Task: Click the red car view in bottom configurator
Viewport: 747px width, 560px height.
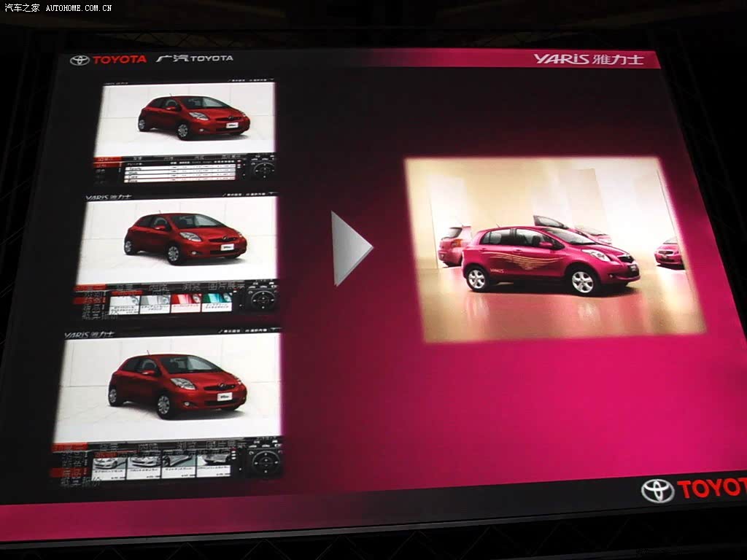Action: [x=170, y=386]
